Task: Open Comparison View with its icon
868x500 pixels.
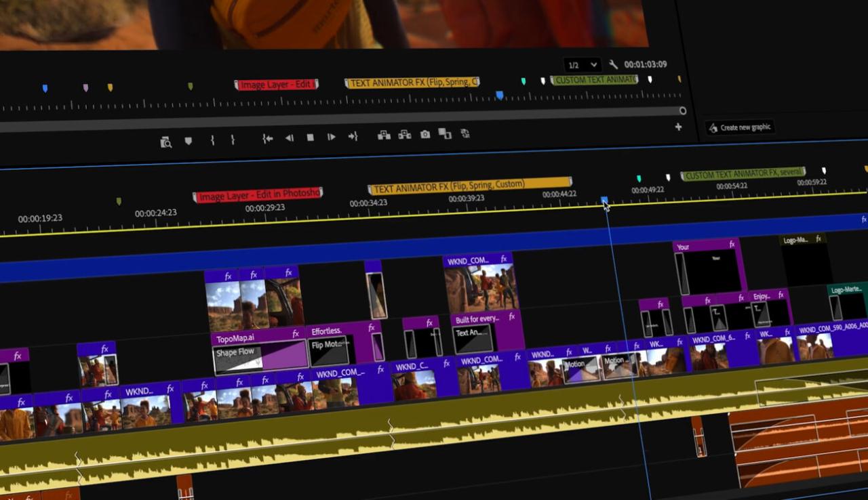Action: (447, 133)
